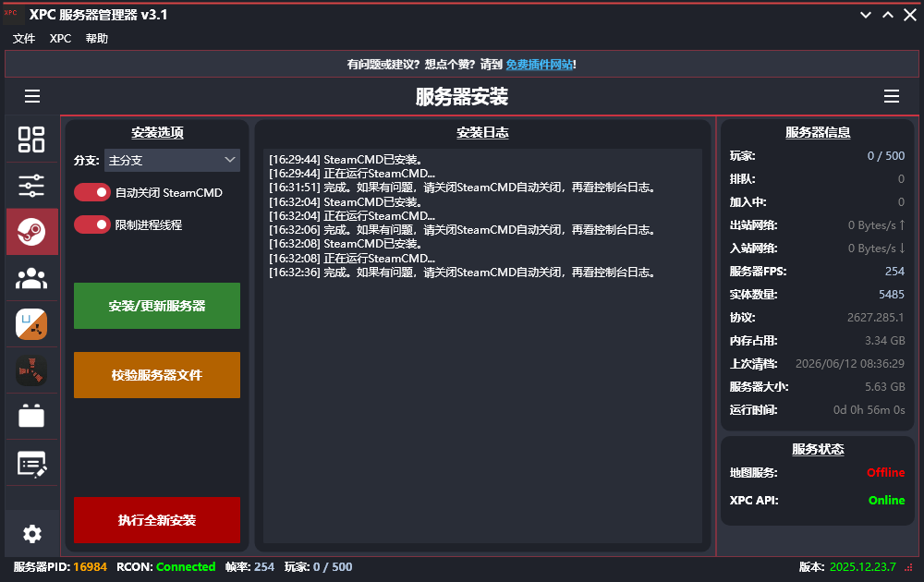924x582 pixels.
Task: Click 帧率 254 in status bar
Action: pos(249,566)
